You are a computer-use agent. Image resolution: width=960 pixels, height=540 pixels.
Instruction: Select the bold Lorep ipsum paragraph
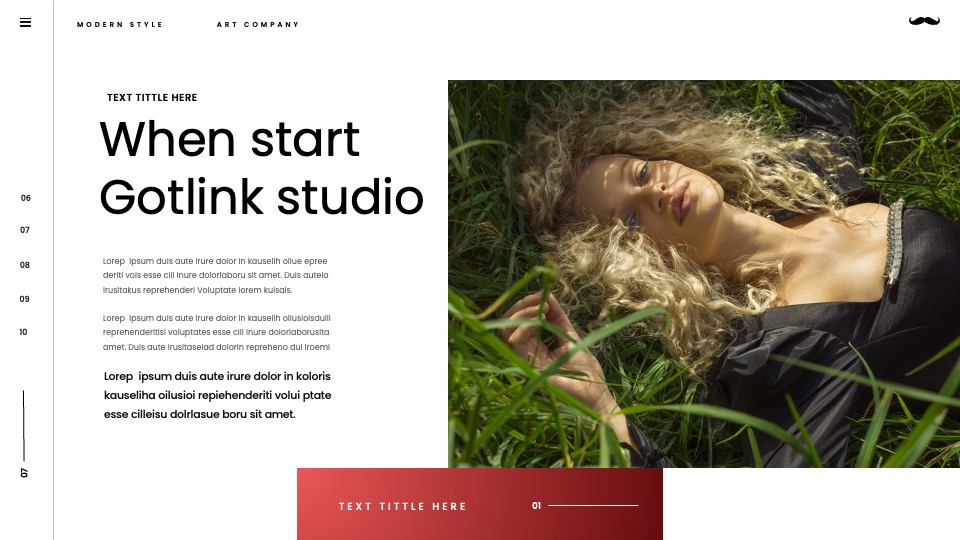pos(217,395)
